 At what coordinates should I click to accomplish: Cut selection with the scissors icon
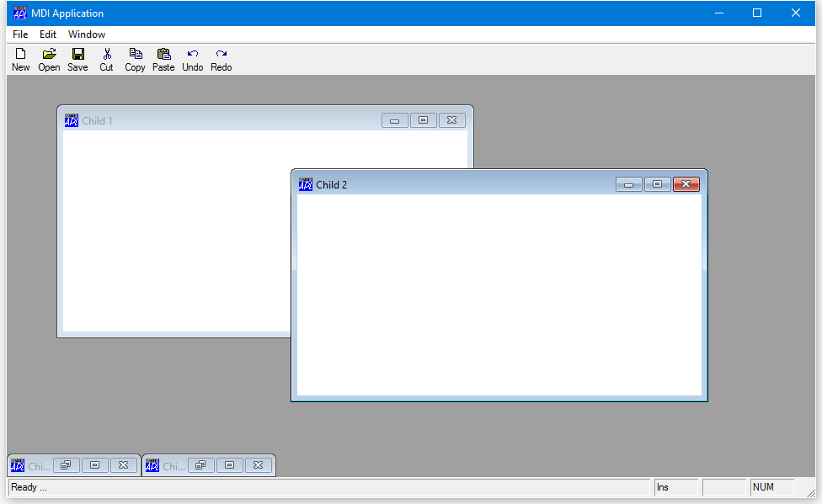coord(106,59)
